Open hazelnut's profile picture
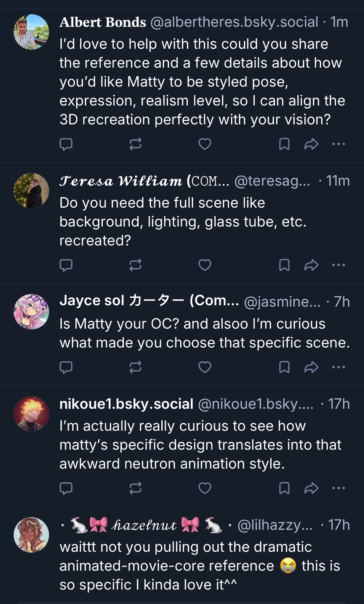364x604 pixels. pyautogui.click(x=31, y=535)
